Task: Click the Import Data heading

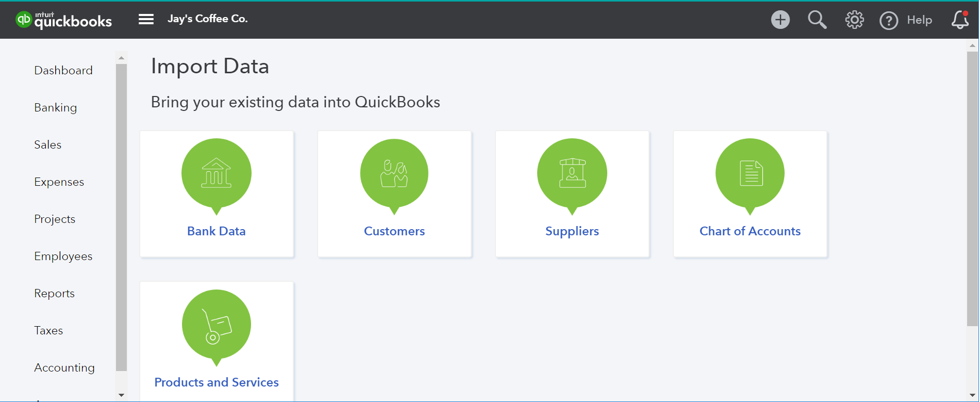Action: click(x=210, y=66)
